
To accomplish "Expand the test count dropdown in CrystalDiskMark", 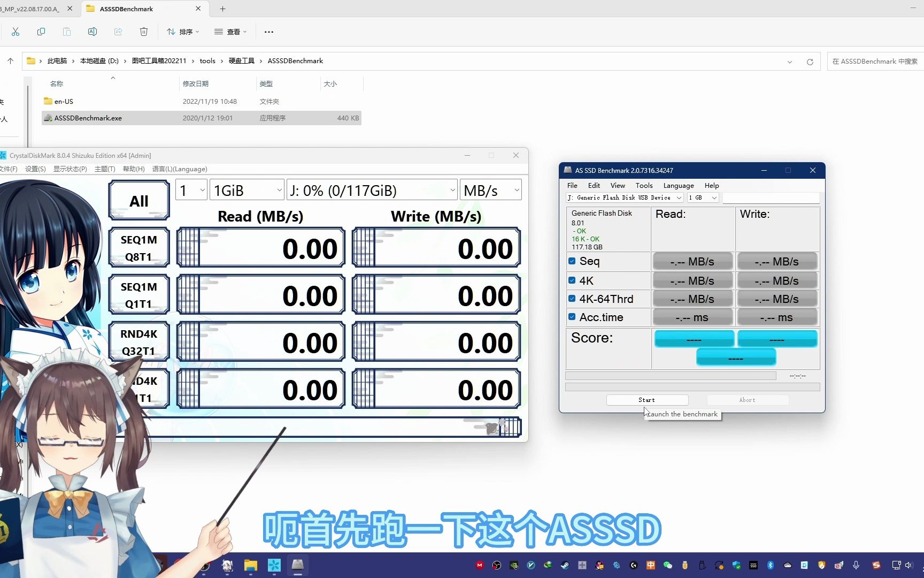I will tap(191, 190).
